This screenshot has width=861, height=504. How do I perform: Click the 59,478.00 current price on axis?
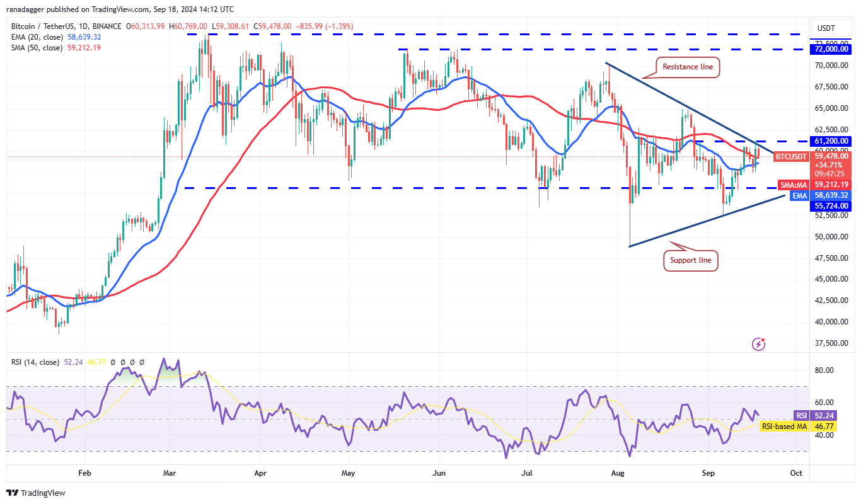pyautogui.click(x=830, y=156)
